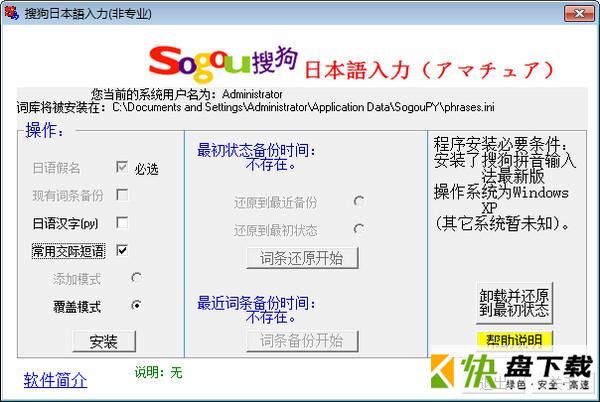600x402 pixels.
Task: Close the 搜狗日本語入力 window
Action: point(579,13)
